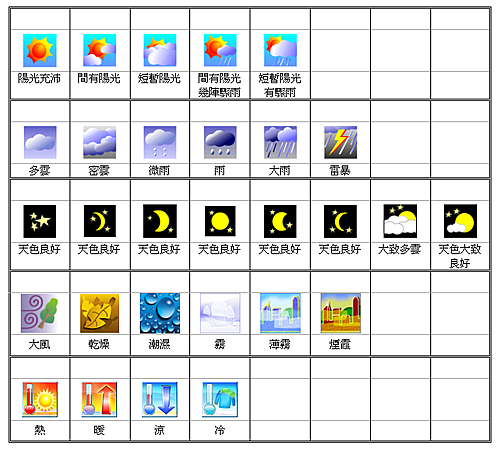Click the single-character 霧 label
500x450 pixels.
coord(220,344)
